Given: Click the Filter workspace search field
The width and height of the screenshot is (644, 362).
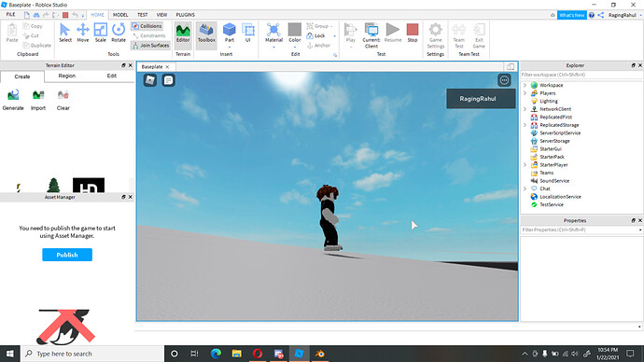Looking at the screenshot, I should pos(581,75).
